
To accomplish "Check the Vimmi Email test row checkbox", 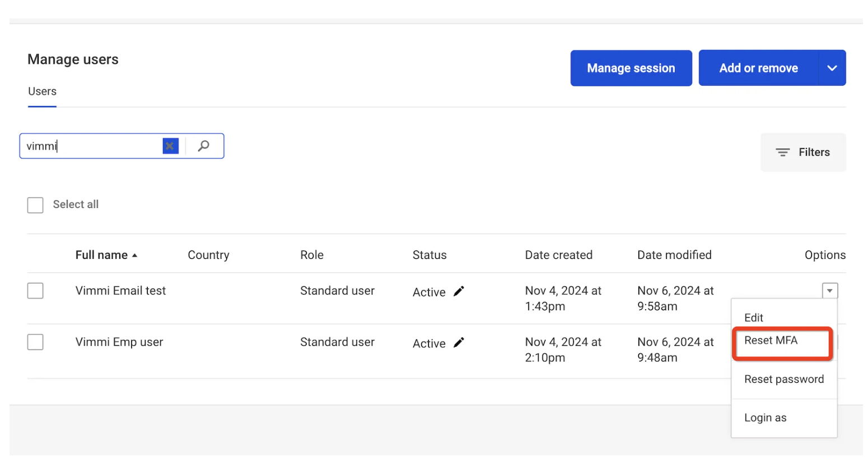I will point(35,290).
